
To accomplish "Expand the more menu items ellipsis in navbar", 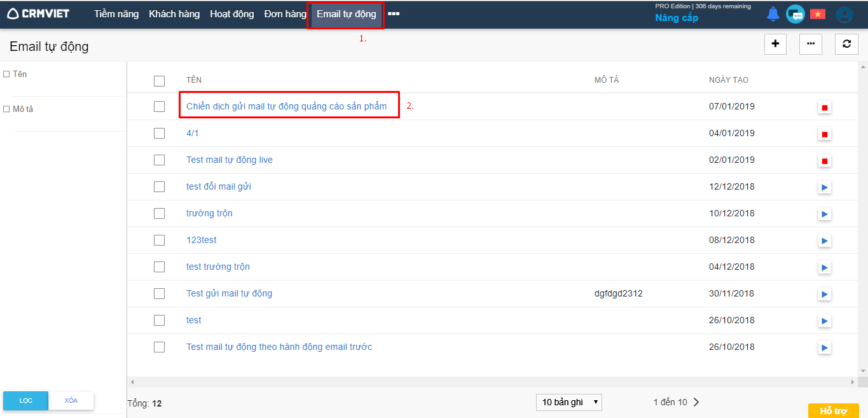I will (x=394, y=14).
